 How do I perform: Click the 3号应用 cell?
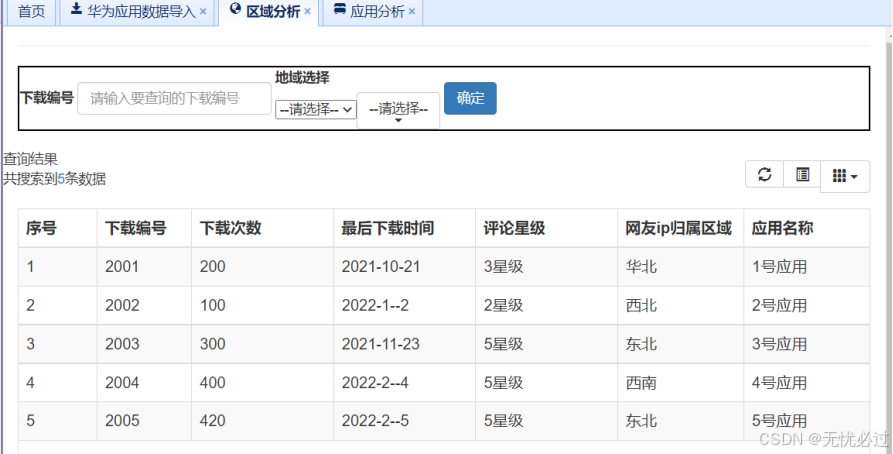click(806, 344)
